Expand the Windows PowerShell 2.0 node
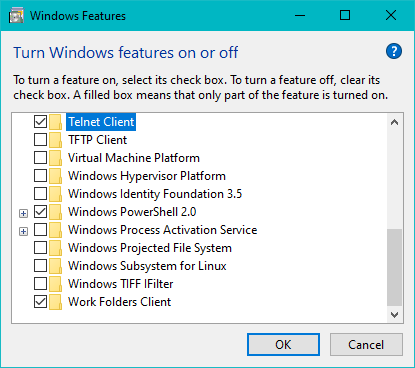The height and width of the screenshot is (368, 415). (23, 213)
